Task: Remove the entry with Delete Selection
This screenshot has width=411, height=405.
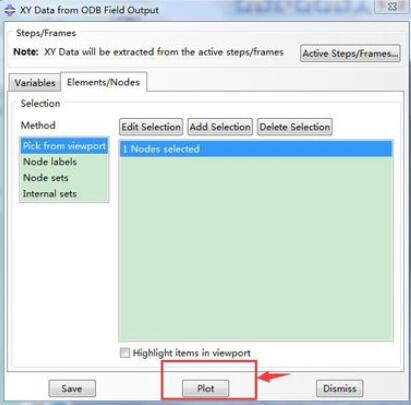Action: [x=295, y=127]
